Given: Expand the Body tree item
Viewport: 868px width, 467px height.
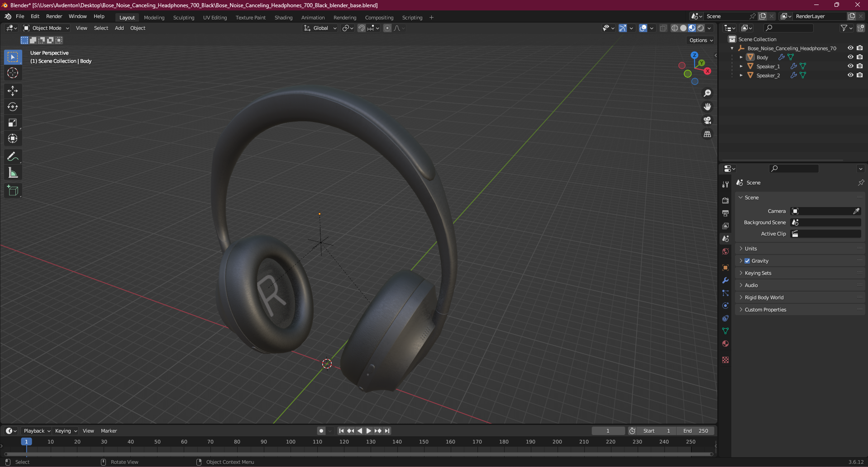Looking at the screenshot, I should tap(741, 57).
